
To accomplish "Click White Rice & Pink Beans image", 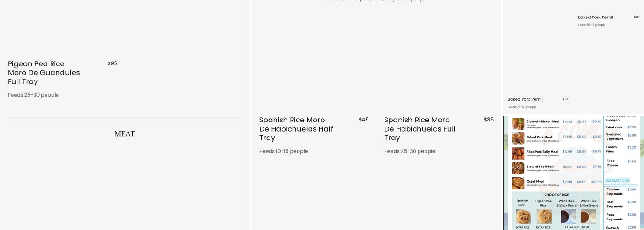I will coord(589,216).
